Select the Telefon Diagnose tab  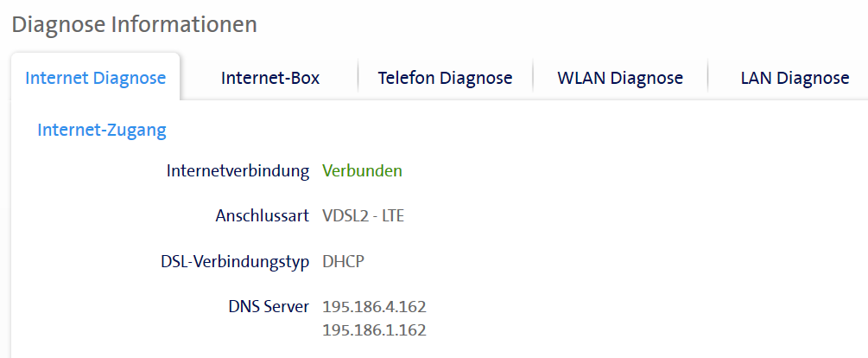[445, 78]
